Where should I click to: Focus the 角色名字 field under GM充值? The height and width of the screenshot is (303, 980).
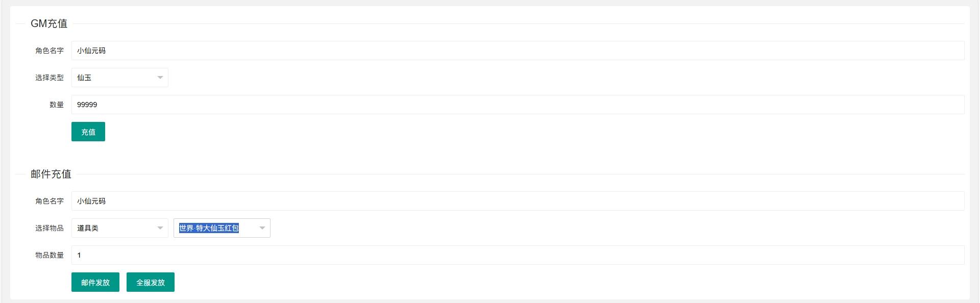tap(518, 50)
